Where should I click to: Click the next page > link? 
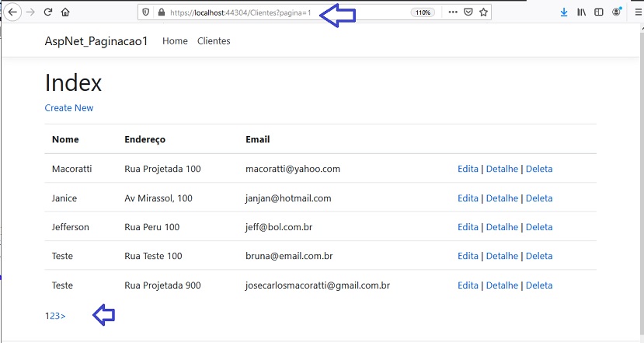63,316
